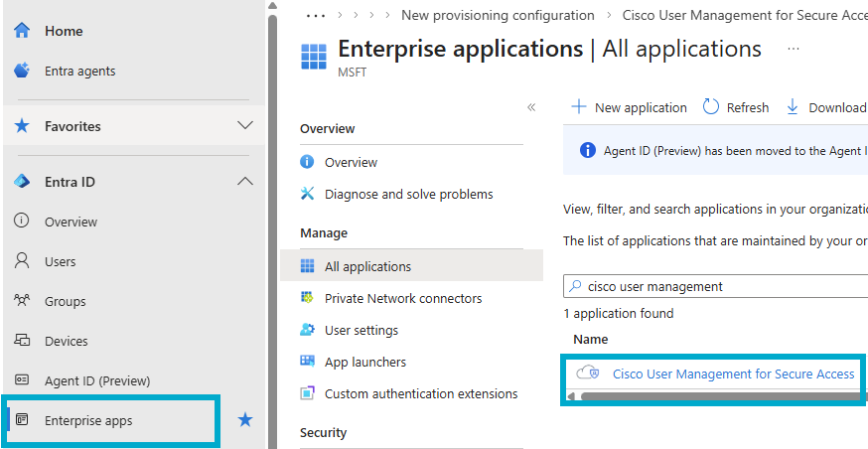
Task: Click the Enterprise applications grid header icon
Action: [314, 57]
